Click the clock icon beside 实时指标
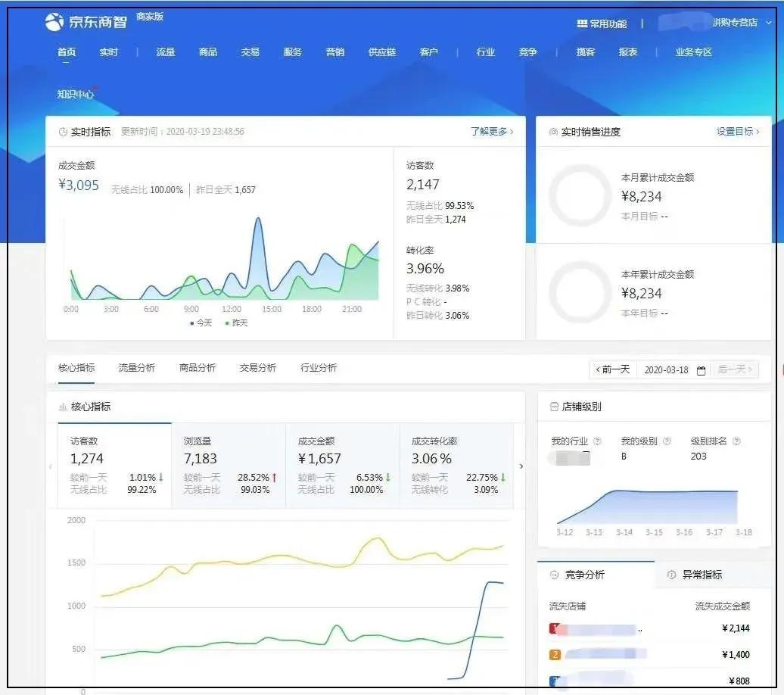Screen dimensions: 784x695 [63, 131]
